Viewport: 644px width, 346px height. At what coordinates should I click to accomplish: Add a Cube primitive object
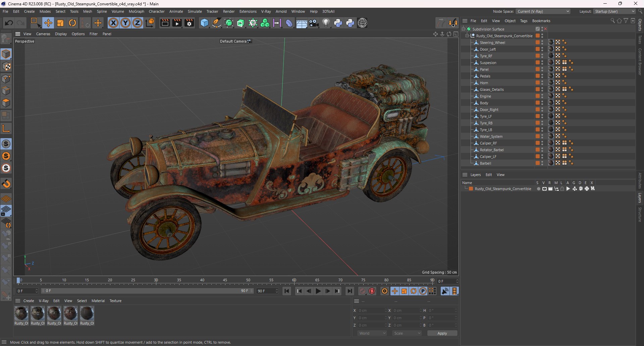pyautogui.click(x=204, y=23)
